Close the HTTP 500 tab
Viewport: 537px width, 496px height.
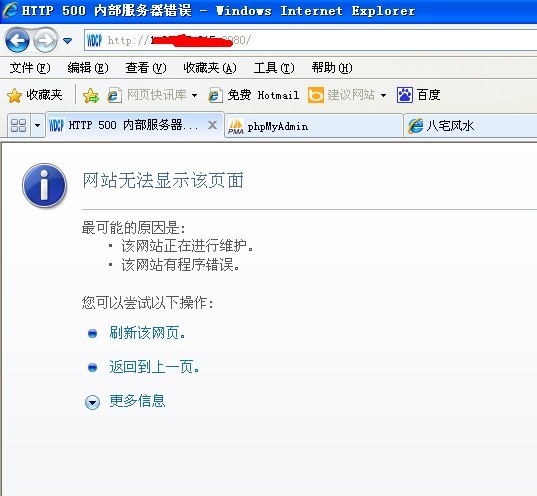click(x=213, y=125)
